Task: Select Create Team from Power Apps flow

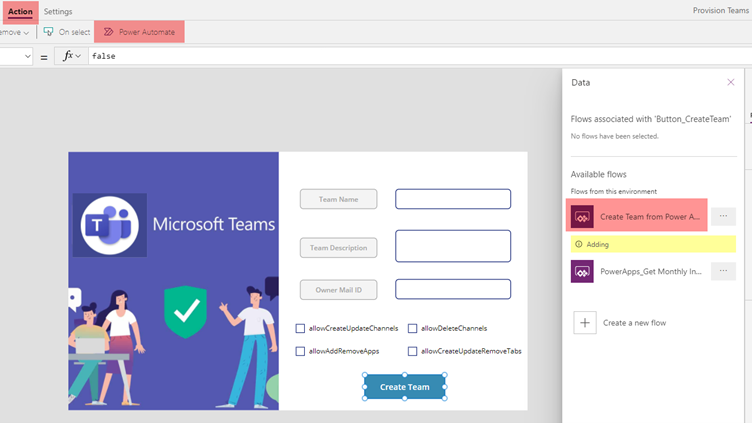Action: pos(636,217)
